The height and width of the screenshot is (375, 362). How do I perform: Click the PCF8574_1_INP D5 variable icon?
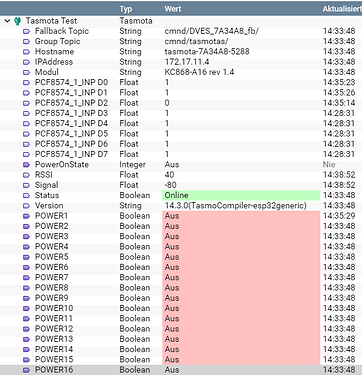tap(26, 134)
